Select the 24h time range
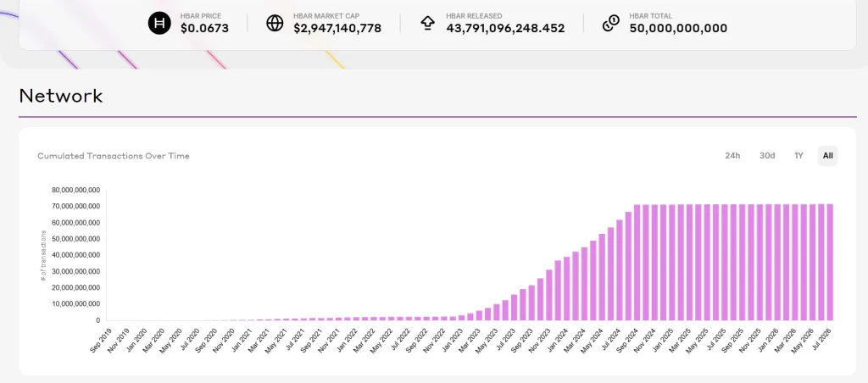 (732, 156)
